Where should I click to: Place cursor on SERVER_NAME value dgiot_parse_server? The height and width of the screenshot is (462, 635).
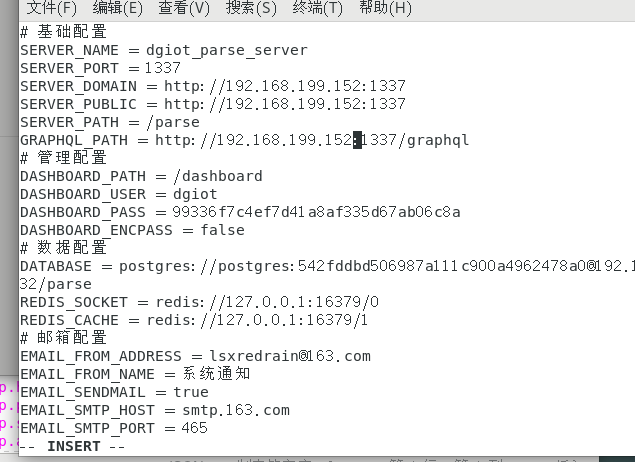pos(227,50)
